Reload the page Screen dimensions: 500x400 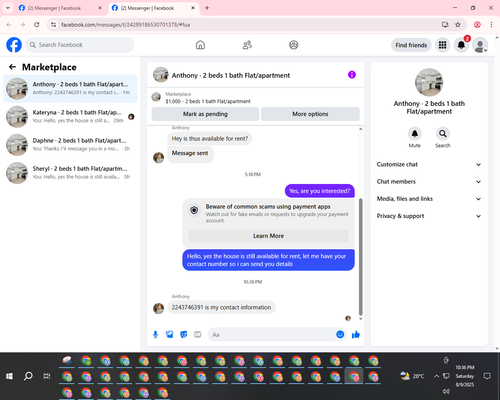pyautogui.click(x=37, y=24)
